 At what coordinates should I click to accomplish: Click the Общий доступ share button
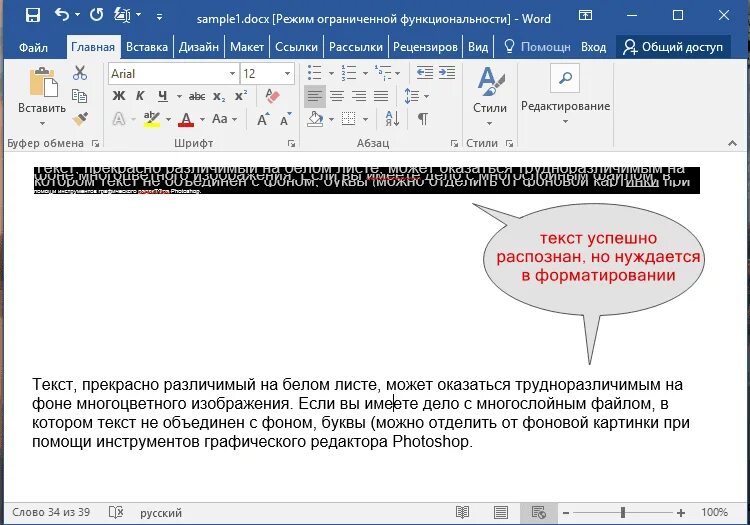673,47
